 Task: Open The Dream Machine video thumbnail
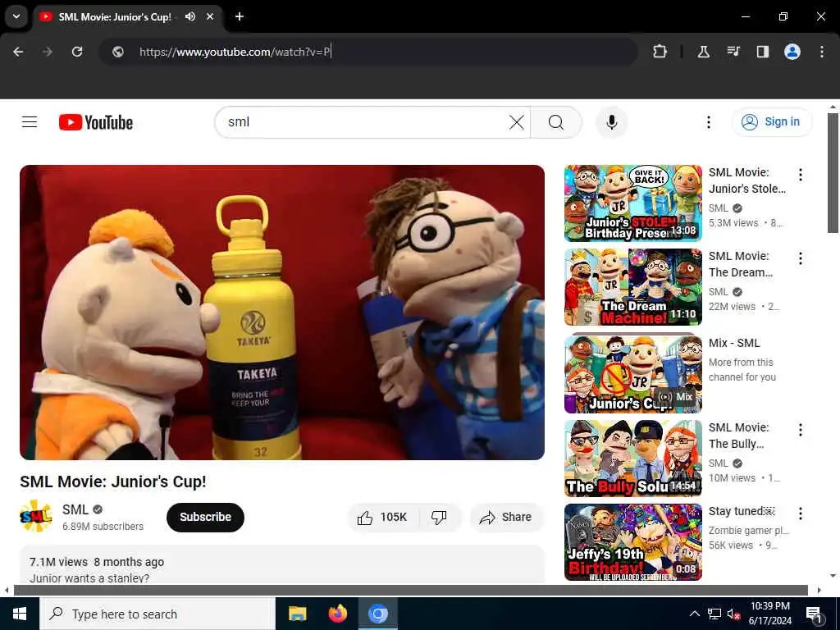coord(632,287)
